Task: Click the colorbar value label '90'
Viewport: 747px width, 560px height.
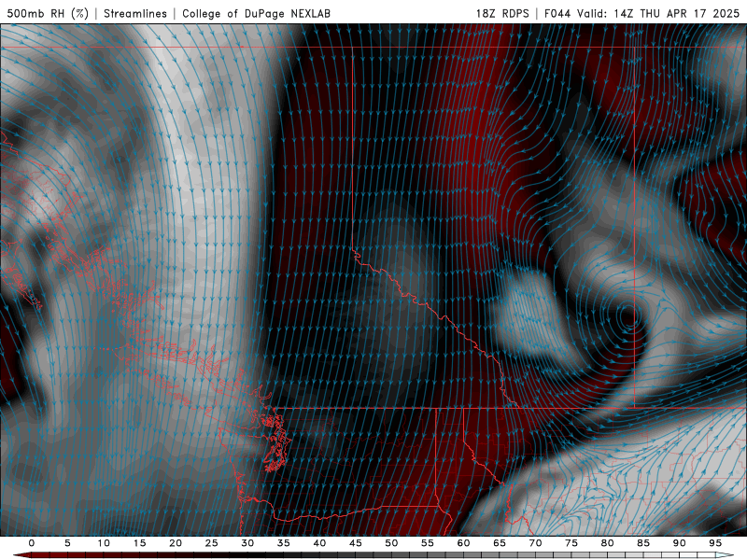Action: click(679, 543)
